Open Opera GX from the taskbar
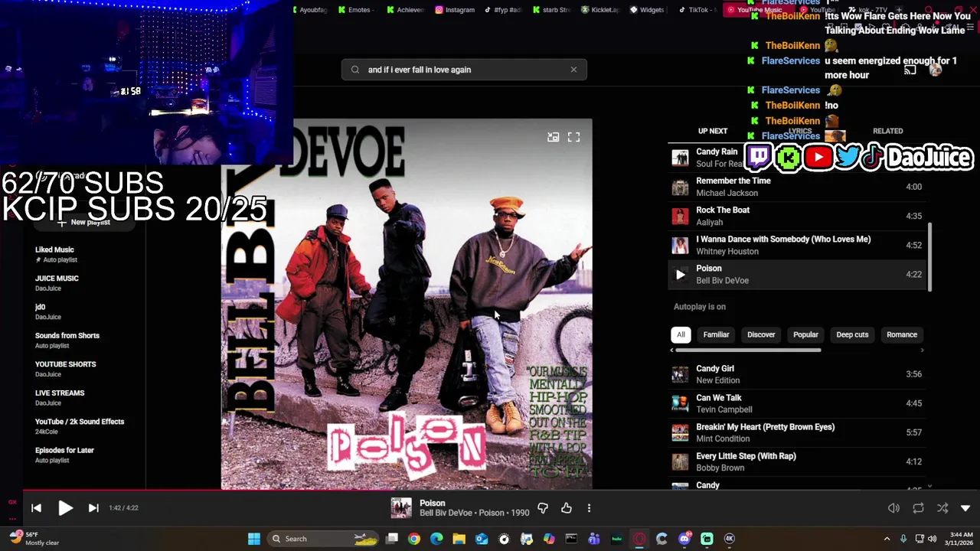 639,539
